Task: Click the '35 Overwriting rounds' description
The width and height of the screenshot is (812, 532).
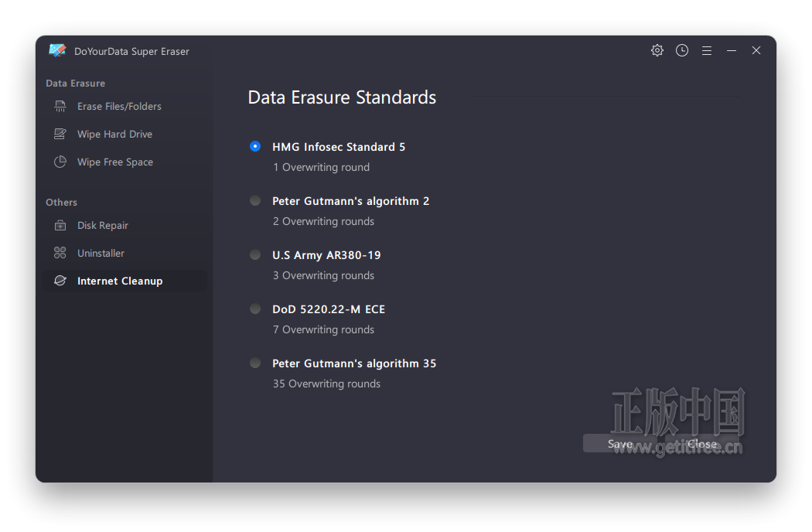Action: point(327,384)
